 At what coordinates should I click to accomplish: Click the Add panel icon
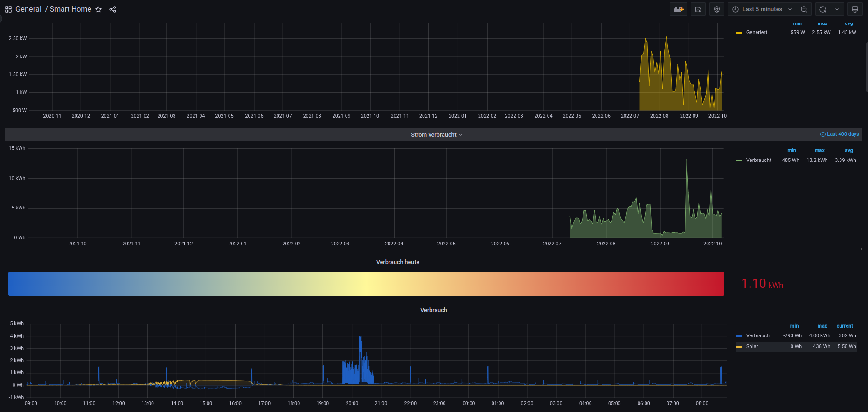click(x=678, y=9)
